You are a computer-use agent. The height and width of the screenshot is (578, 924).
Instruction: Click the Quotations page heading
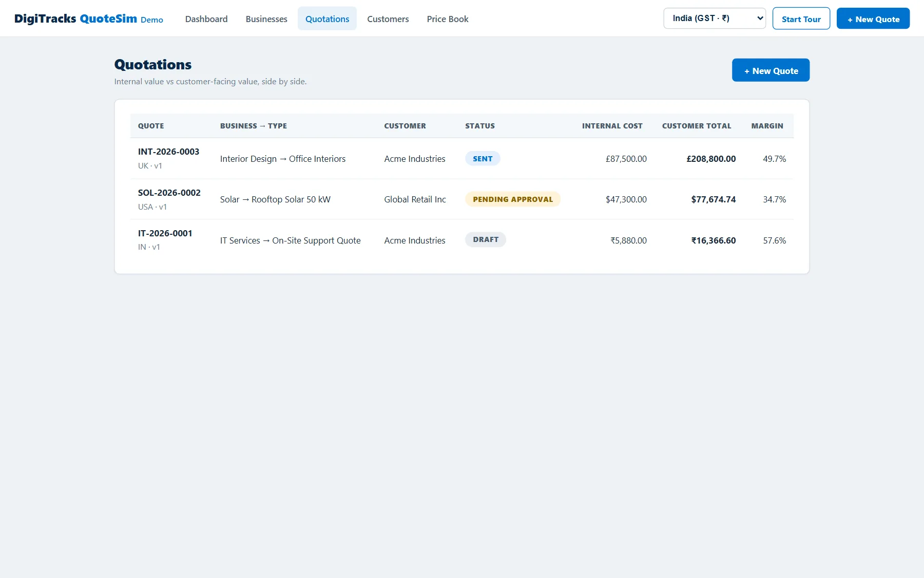point(153,65)
